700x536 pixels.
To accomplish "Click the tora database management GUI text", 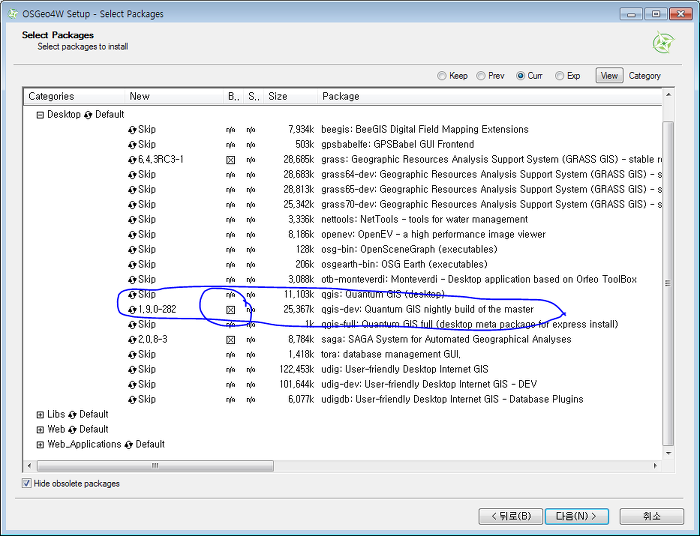I will tap(391, 354).
